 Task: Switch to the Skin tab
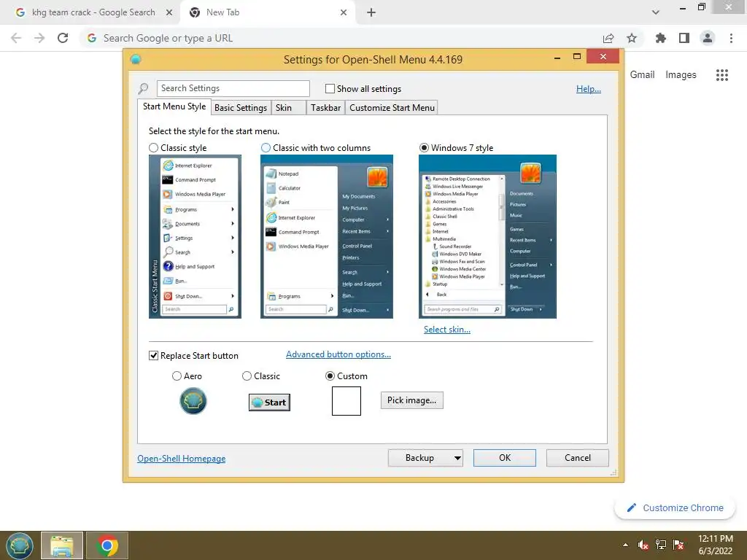(288, 108)
